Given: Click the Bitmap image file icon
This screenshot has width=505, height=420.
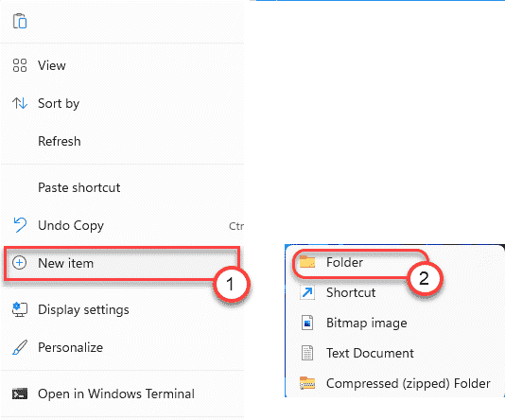Looking at the screenshot, I should coord(307,323).
